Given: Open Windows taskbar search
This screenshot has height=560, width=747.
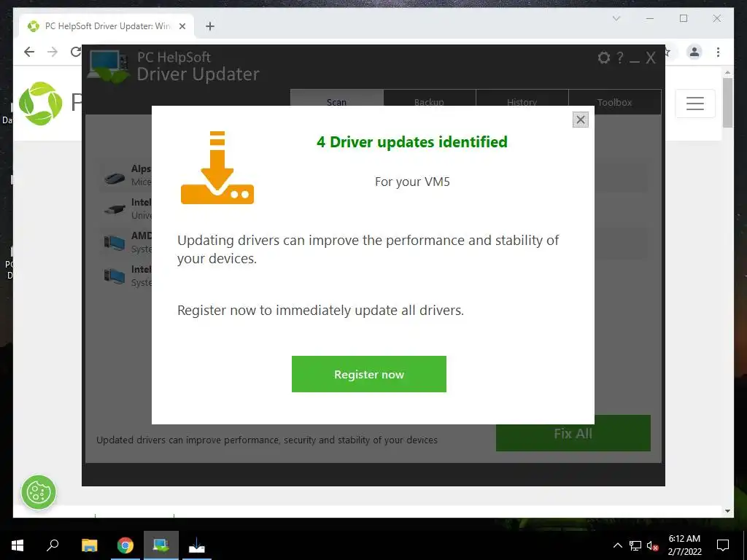Looking at the screenshot, I should click(x=53, y=545).
